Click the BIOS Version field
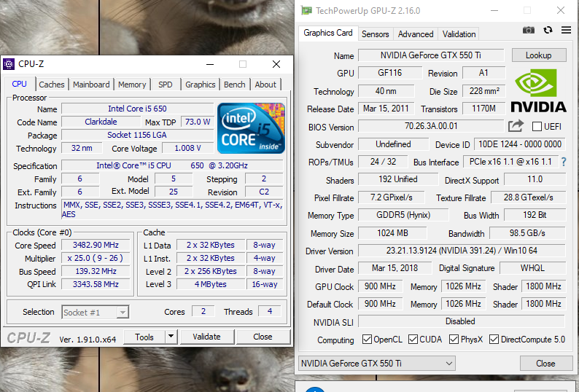579x392 pixels. point(431,126)
